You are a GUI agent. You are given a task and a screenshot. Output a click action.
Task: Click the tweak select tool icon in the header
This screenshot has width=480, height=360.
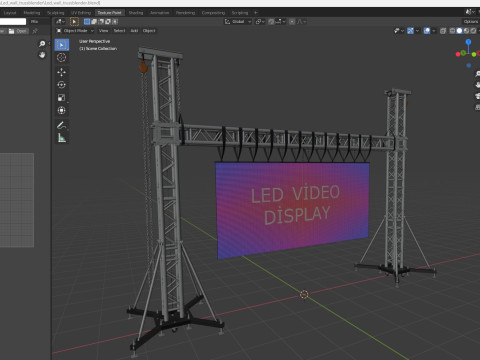[74, 22]
